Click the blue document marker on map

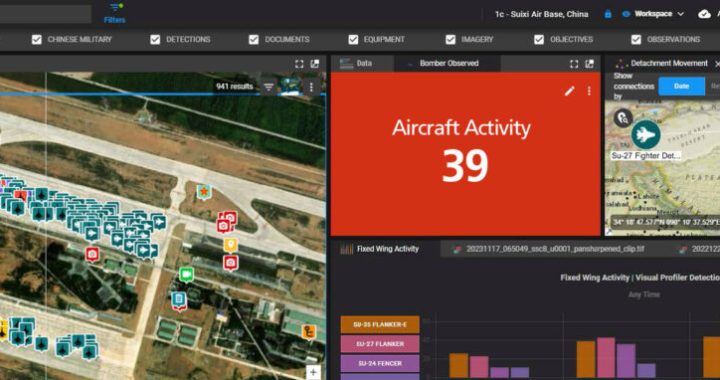coord(179,301)
